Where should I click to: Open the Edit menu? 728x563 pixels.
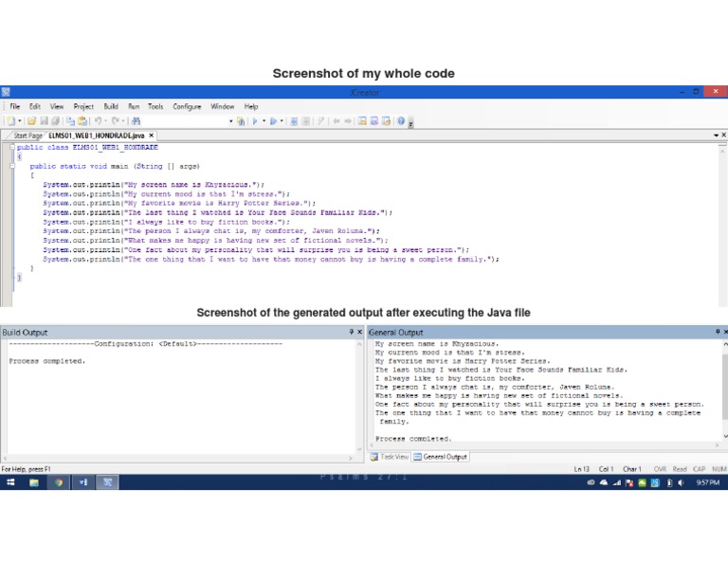(x=35, y=106)
